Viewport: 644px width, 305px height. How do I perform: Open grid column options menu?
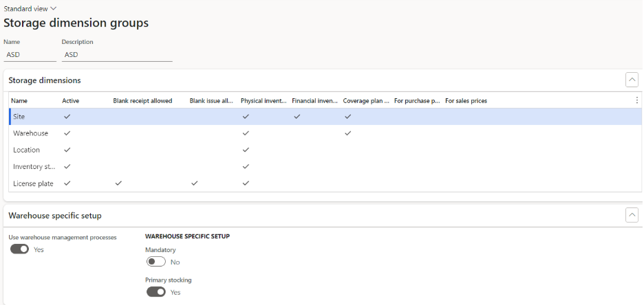tap(636, 100)
